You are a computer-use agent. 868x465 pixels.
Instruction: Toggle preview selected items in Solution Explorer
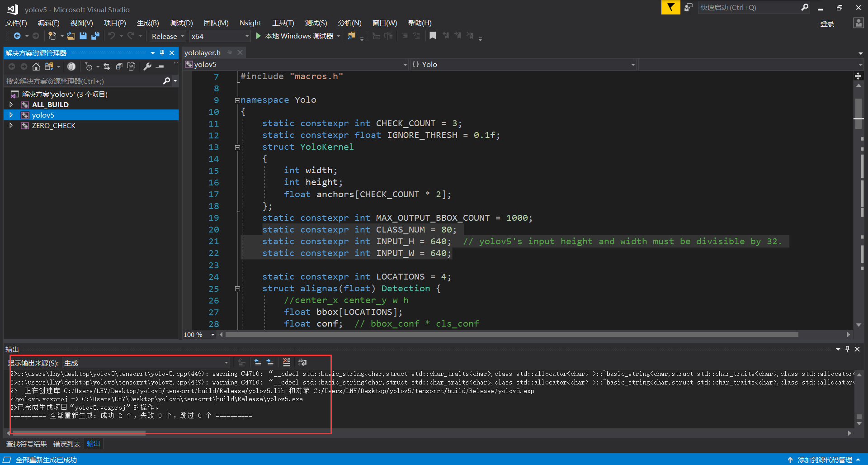point(131,66)
